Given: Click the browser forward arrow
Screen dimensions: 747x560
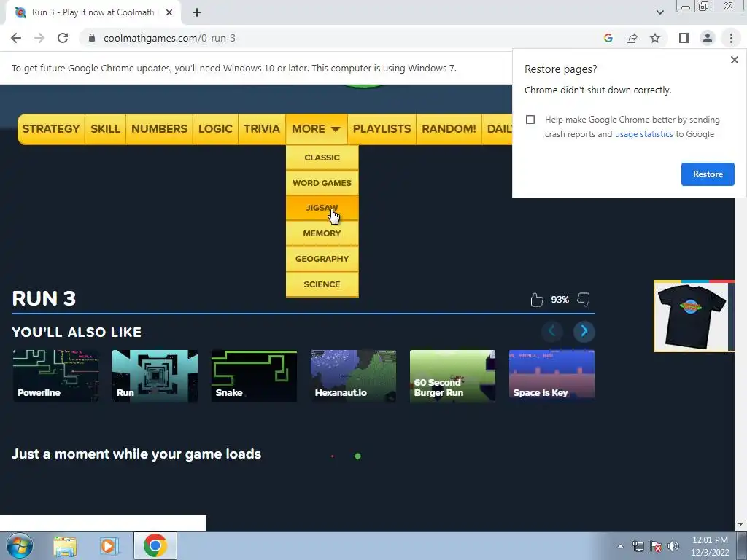Looking at the screenshot, I should (39, 38).
